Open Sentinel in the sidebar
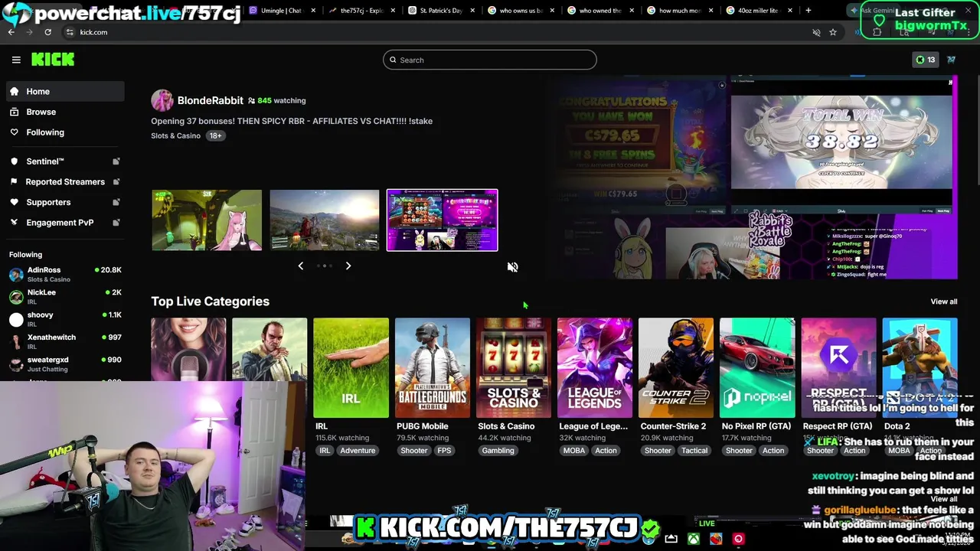 pos(65,161)
